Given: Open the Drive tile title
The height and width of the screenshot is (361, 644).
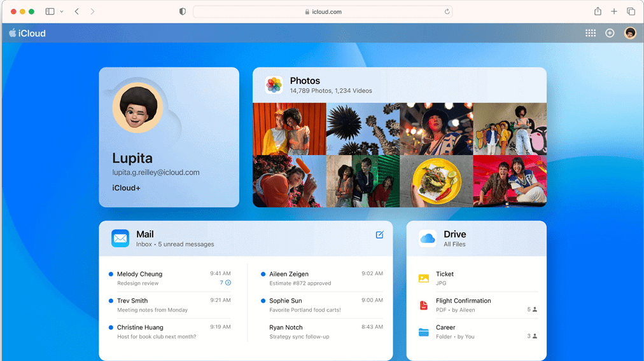Looking at the screenshot, I should click(x=454, y=235).
